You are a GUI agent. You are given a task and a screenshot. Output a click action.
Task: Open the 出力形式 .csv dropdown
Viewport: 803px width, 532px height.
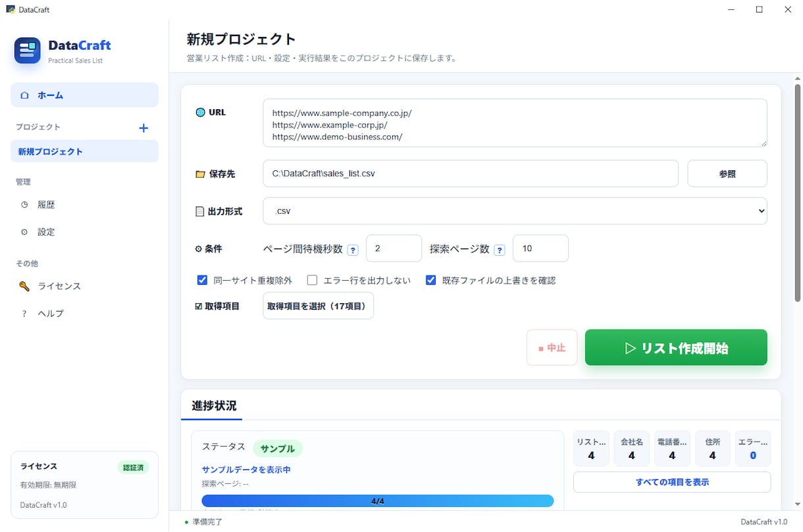coord(515,211)
